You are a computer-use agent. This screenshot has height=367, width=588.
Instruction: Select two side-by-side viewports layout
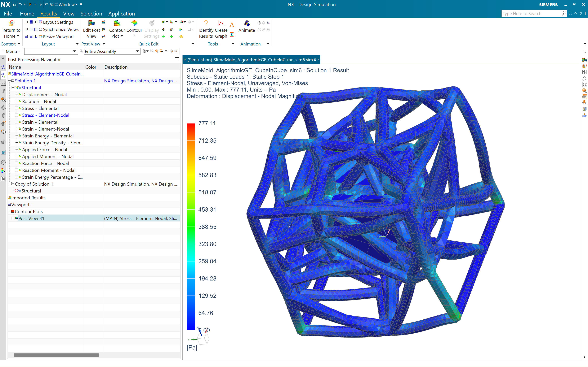26,29
